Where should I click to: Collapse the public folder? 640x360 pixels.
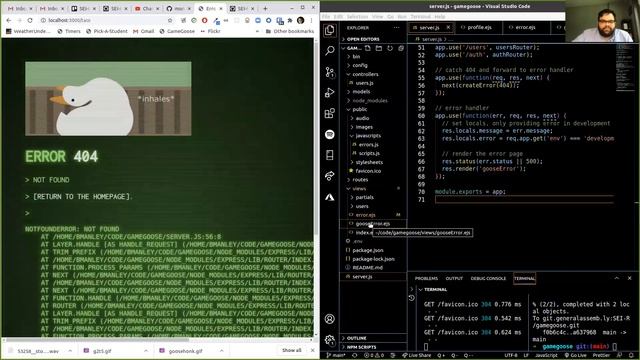pos(360,109)
